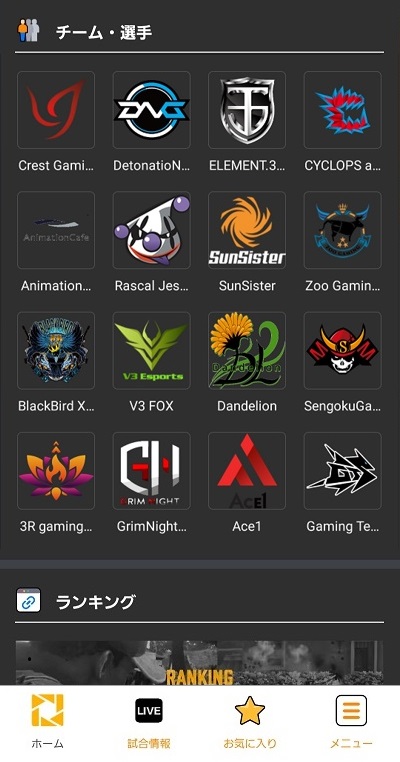Select the Ace1 red triangle logo

247,471
